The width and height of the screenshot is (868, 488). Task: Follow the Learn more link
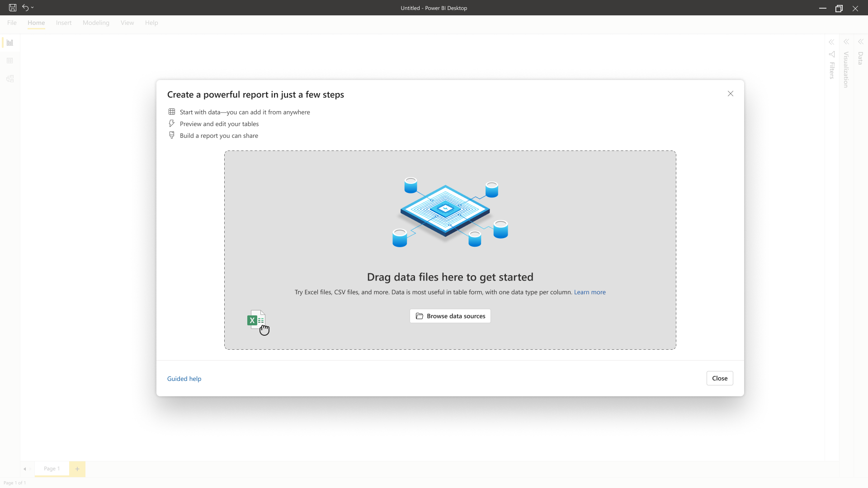pyautogui.click(x=590, y=292)
